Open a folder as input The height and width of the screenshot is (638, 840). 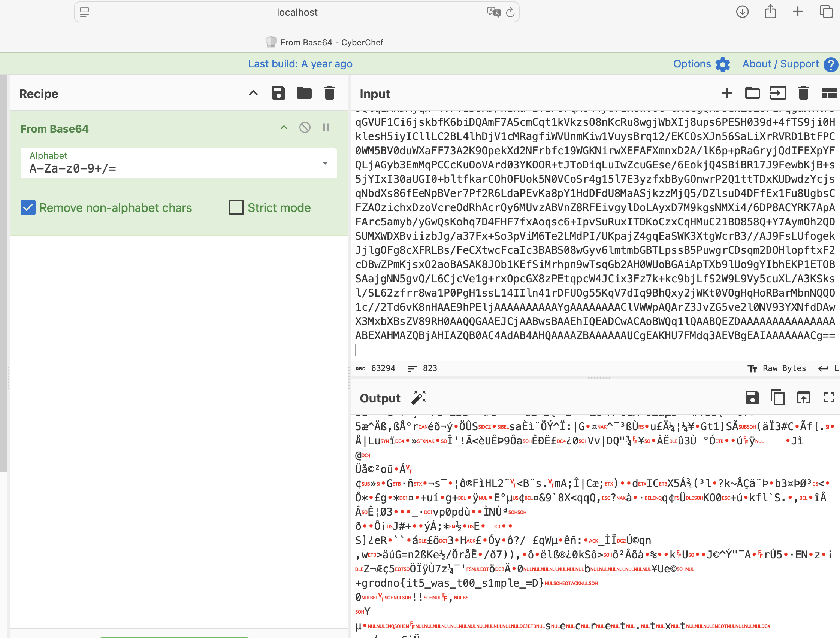(752, 93)
